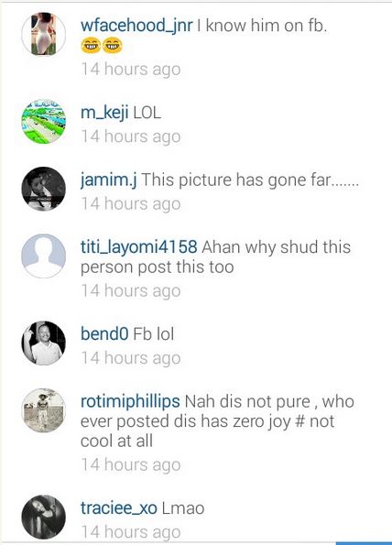Open wfacehood_jnr's profile picture
The width and height of the screenshot is (392, 545).
click(x=43, y=34)
